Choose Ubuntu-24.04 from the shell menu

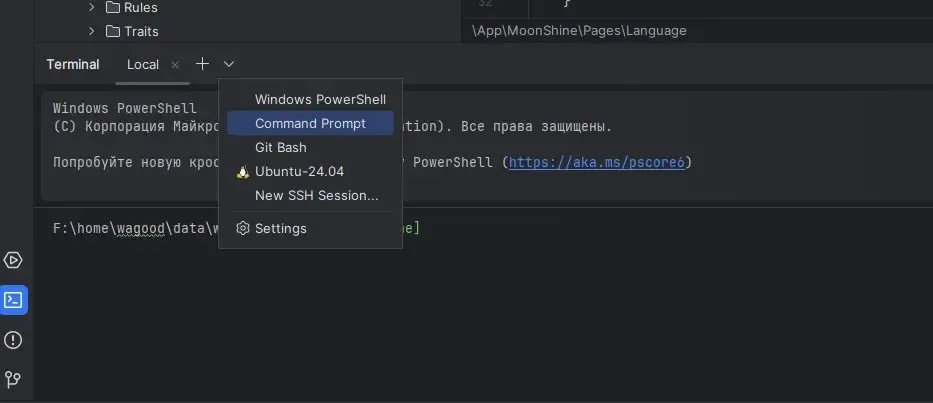tap(310, 171)
